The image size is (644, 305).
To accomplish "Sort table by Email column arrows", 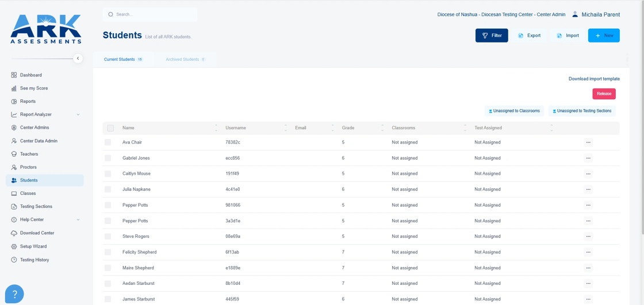I will pos(333,128).
